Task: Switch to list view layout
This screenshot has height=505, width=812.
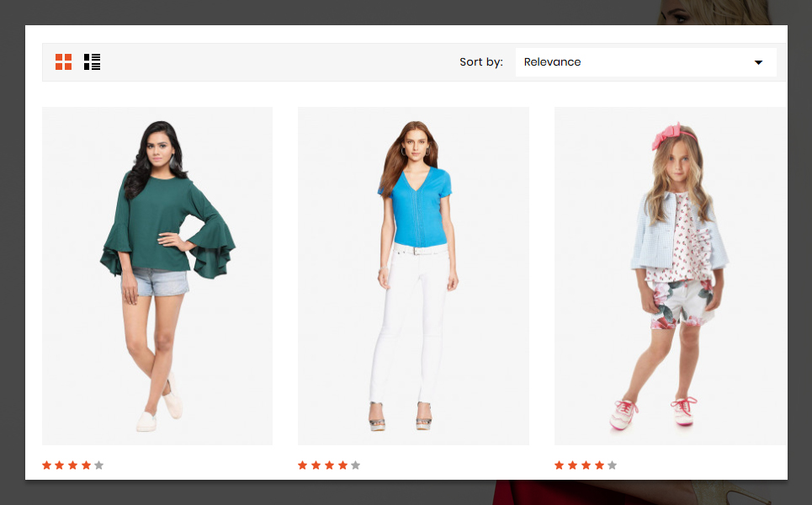Action: coord(93,61)
